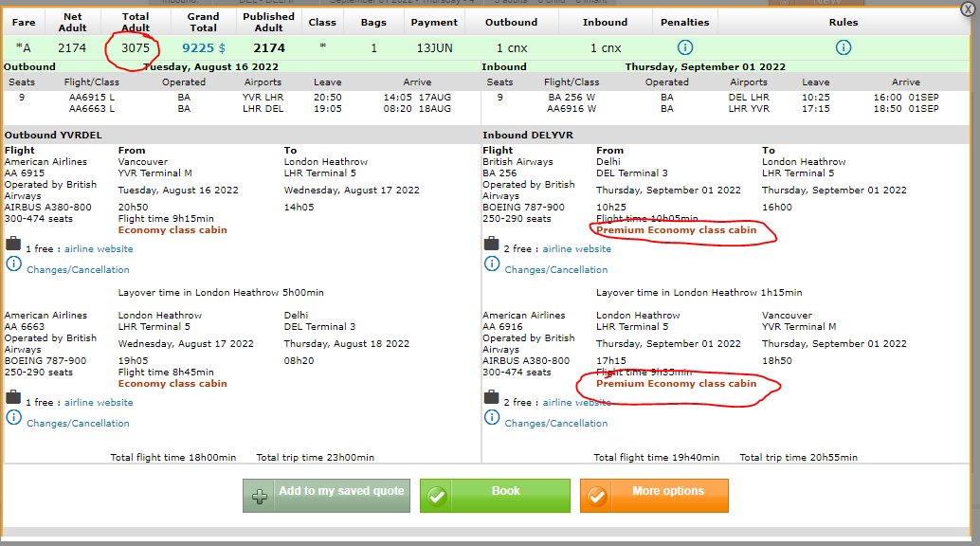Click the Grand Total 9225 $ amount

coord(204,47)
